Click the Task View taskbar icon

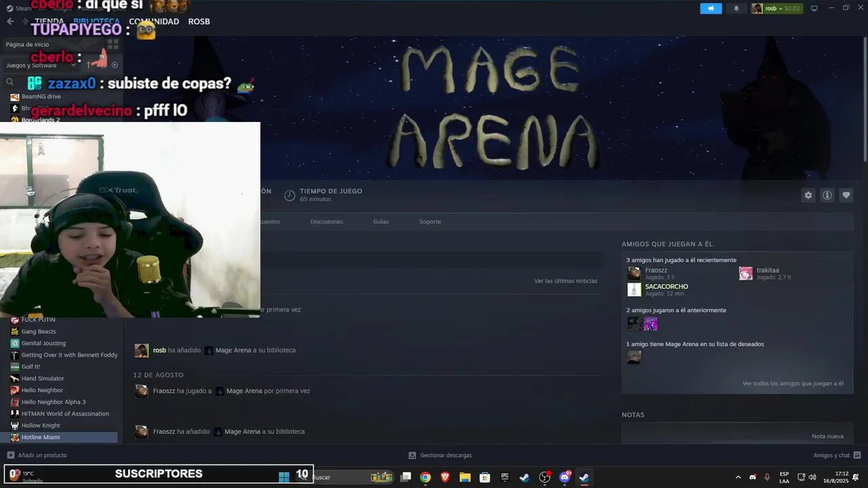coord(406,477)
